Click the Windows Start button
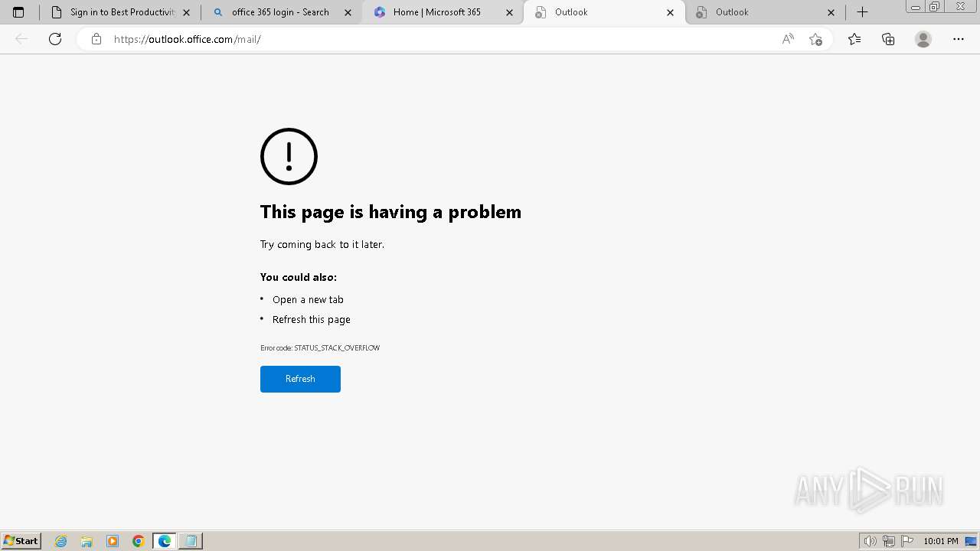980x551 pixels. tap(21, 541)
